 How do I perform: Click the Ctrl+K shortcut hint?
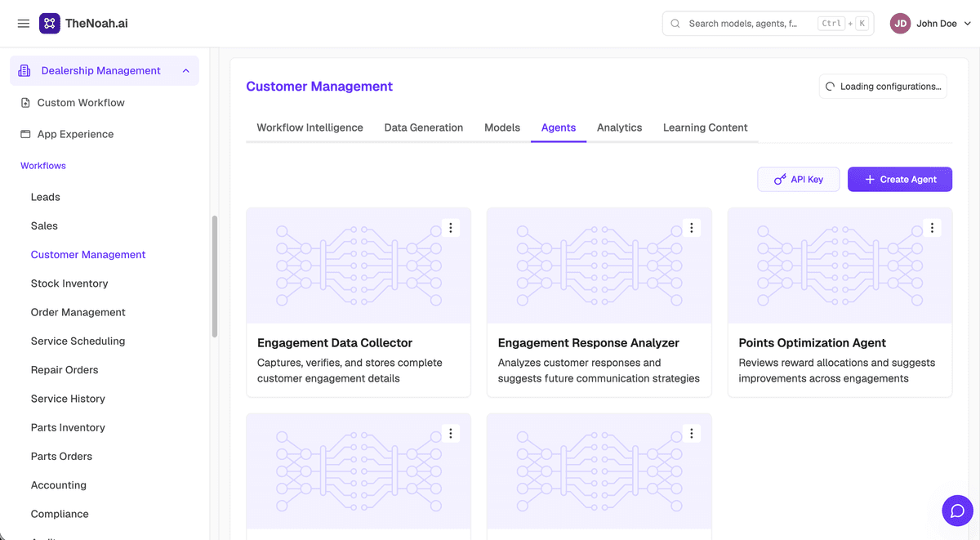coord(843,24)
